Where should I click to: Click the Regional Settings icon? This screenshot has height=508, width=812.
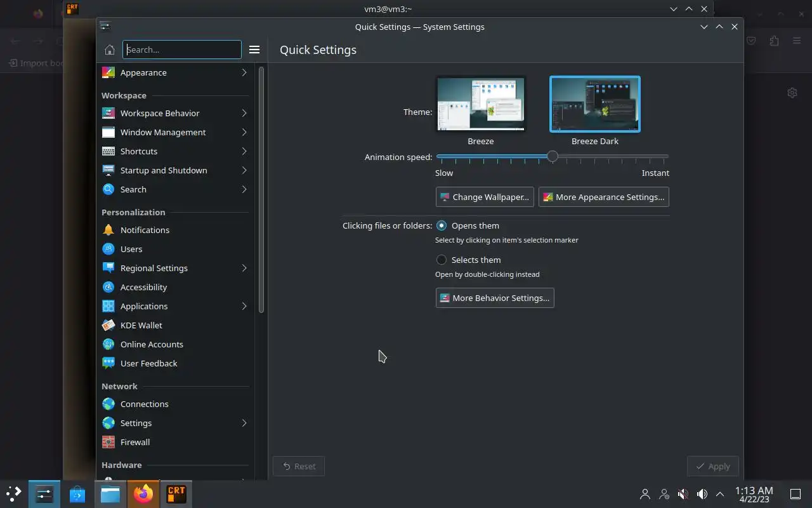[x=108, y=268]
